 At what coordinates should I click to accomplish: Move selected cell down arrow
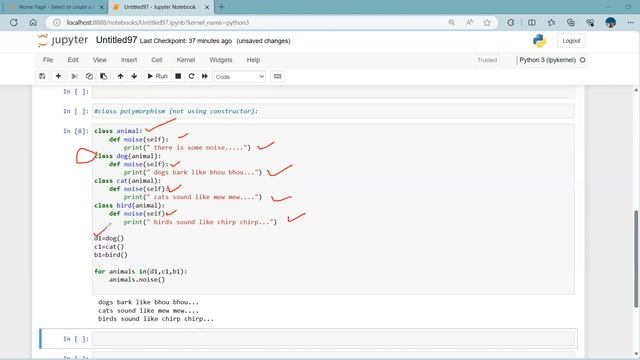click(x=134, y=76)
